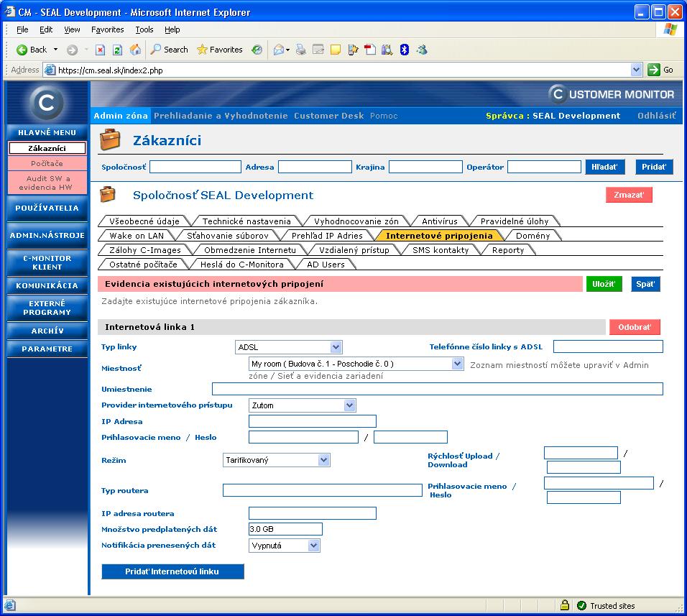
Task: Click the Print icon in the toolbar
Action: click(300, 50)
